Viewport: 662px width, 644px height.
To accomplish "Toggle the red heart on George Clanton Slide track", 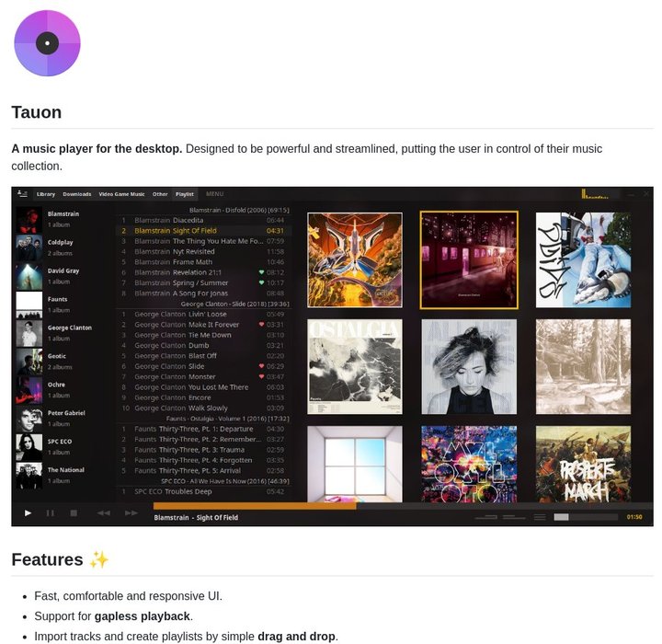I will pyautogui.click(x=261, y=366).
